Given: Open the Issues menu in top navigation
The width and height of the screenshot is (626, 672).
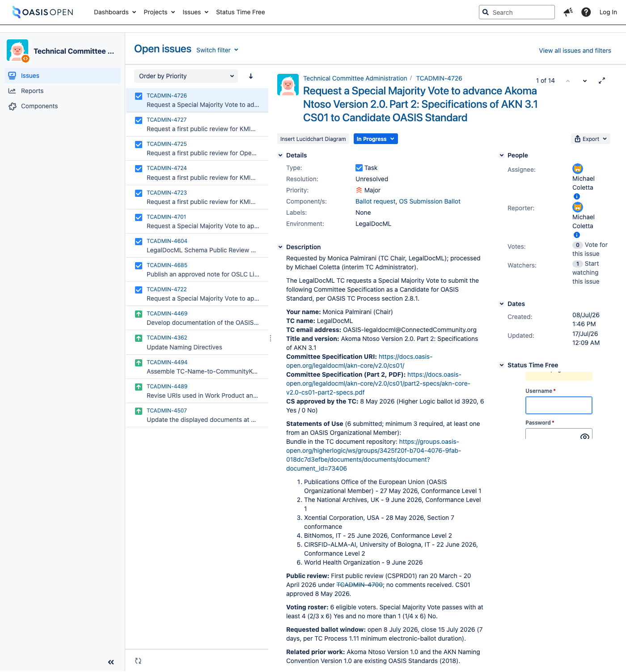Looking at the screenshot, I should click(195, 12).
